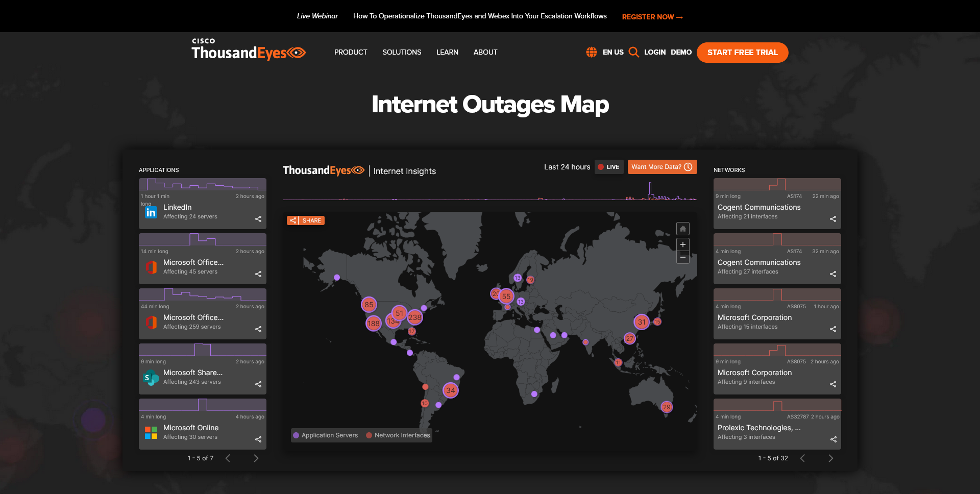The height and width of the screenshot is (494, 980).
Task: Share the Microsoft Office 259 servers card
Action: (x=258, y=329)
